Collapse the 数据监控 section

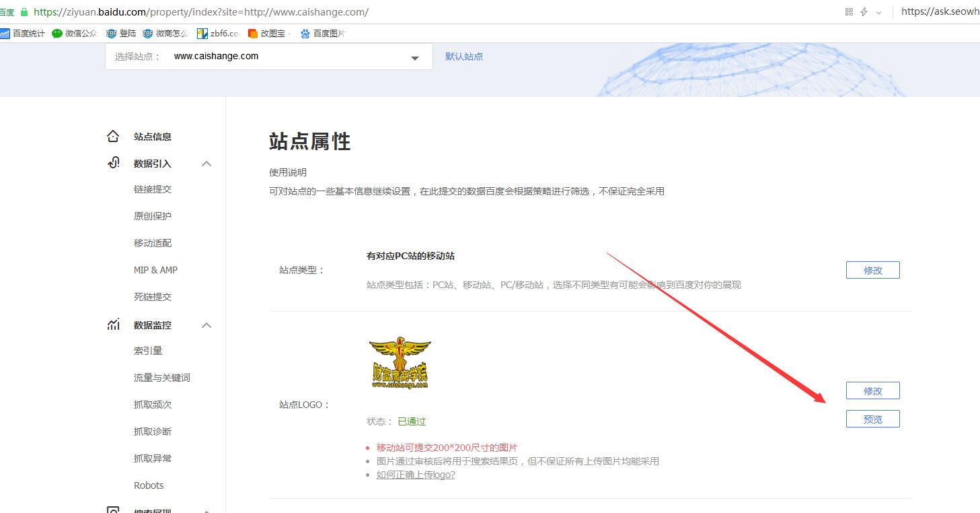(x=207, y=324)
